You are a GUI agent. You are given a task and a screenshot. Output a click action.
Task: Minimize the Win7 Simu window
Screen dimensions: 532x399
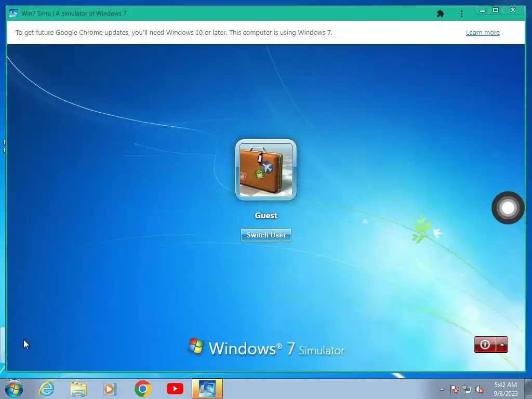tap(483, 10)
